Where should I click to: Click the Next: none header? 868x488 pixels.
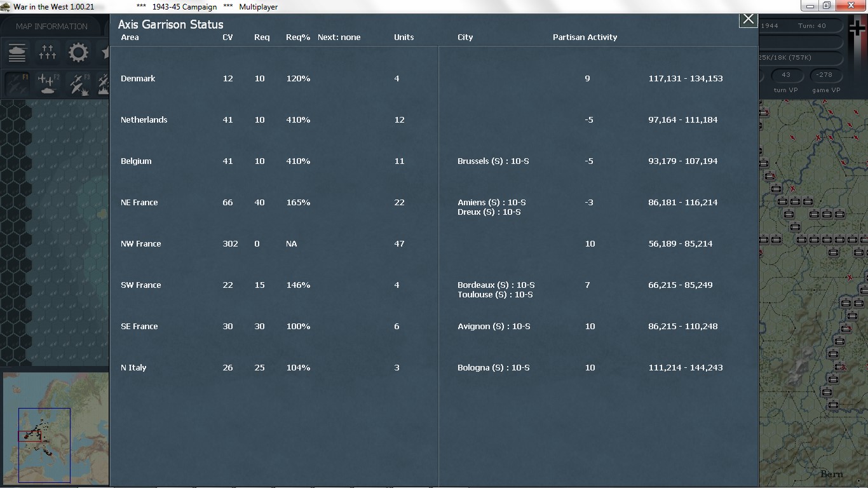339,37
